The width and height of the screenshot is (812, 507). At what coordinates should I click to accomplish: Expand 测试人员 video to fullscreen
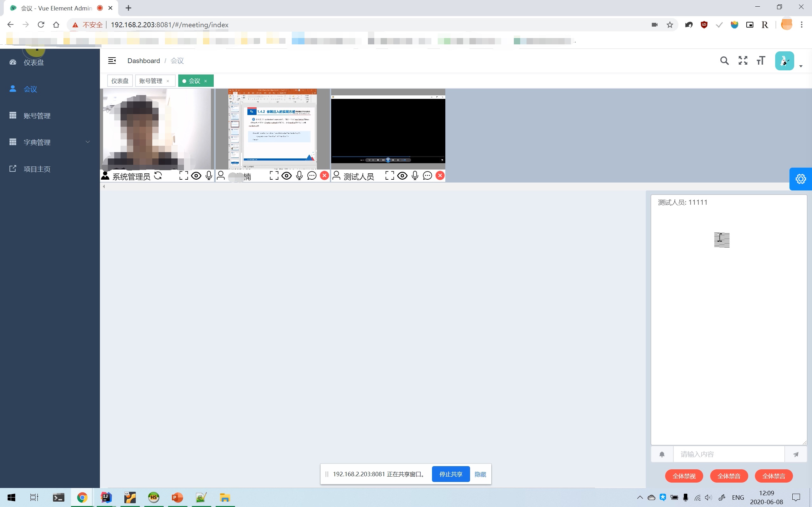coord(390,176)
